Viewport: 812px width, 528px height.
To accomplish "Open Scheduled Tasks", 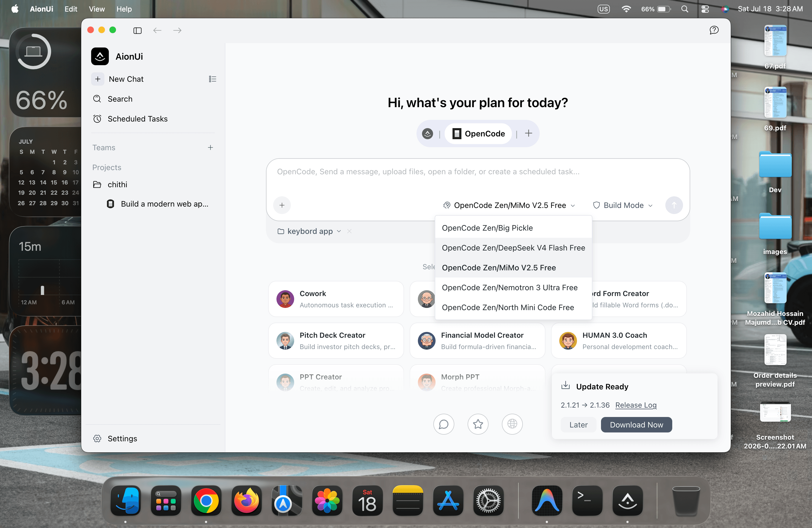I will pos(138,119).
